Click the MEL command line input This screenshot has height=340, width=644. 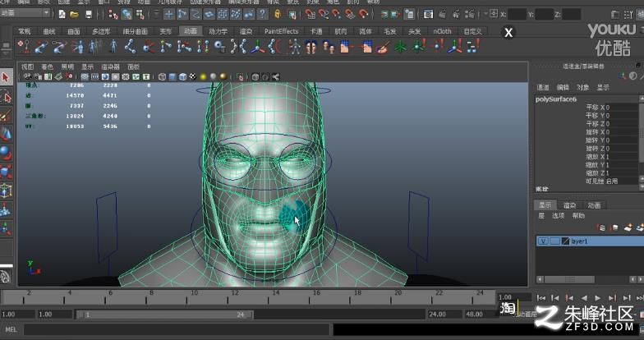[x=177, y=329]
